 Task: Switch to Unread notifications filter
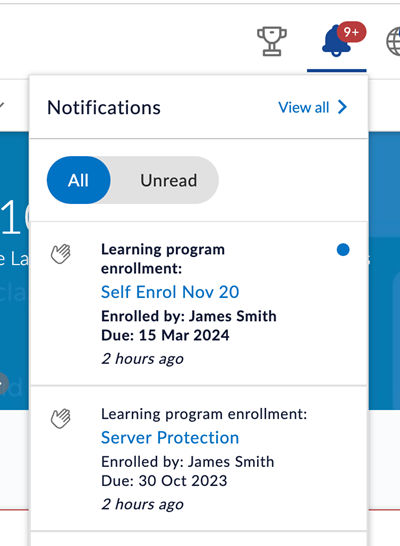point(168,180)
